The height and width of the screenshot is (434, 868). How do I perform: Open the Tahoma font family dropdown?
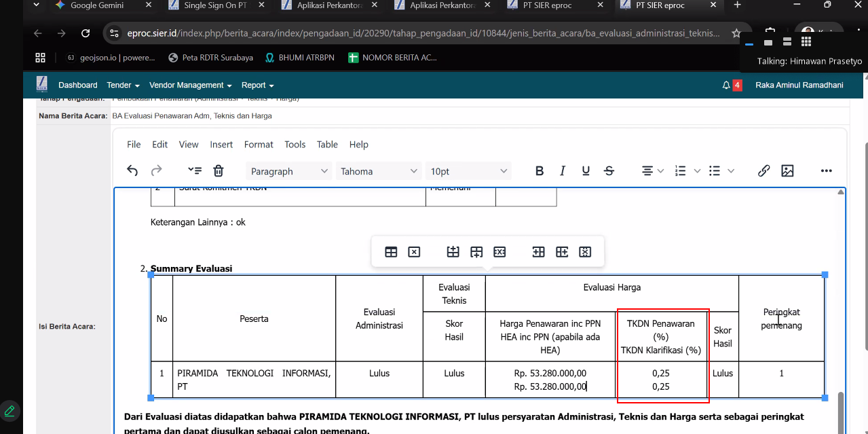(379, 171)
